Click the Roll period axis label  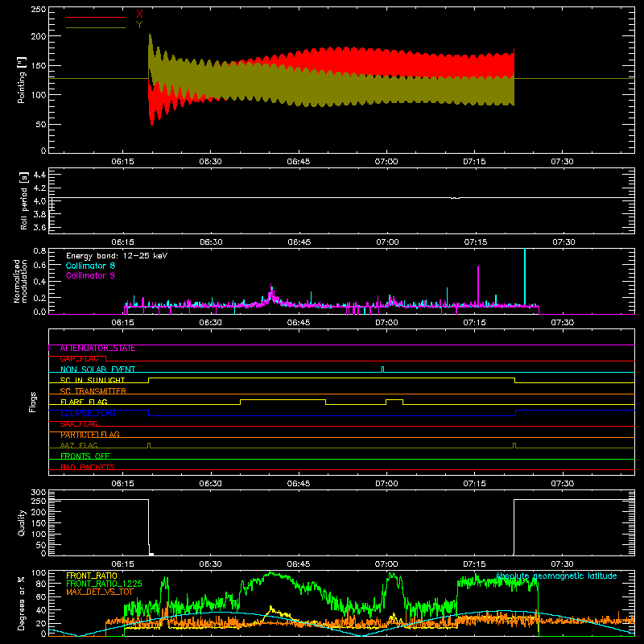pyautogui.click(x=24, y=200)
